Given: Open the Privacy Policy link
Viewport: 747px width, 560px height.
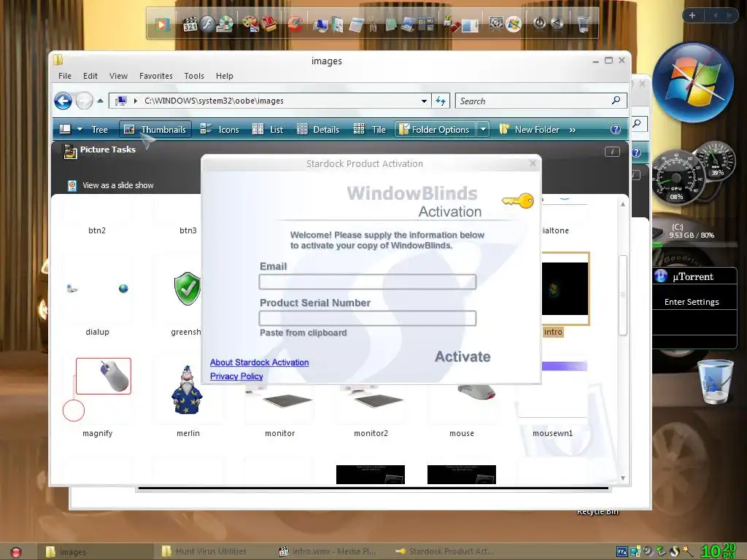Looking at the screenshot, I should click(236, 376).
